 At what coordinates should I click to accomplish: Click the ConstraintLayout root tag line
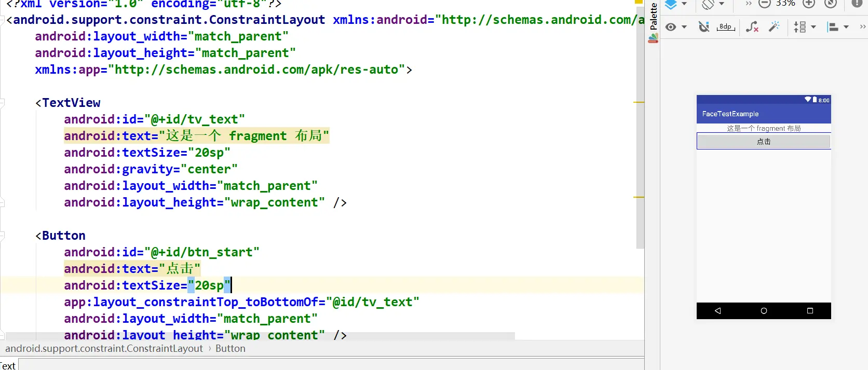(x=325, y=20)
